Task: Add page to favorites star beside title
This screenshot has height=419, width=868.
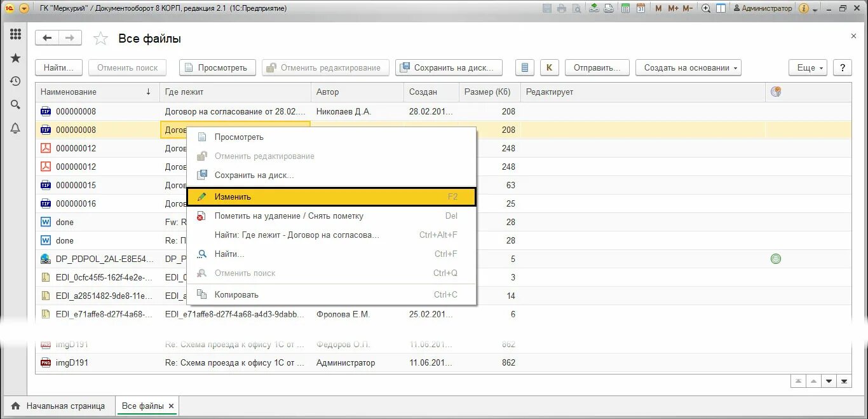Action: coord(100,39)
